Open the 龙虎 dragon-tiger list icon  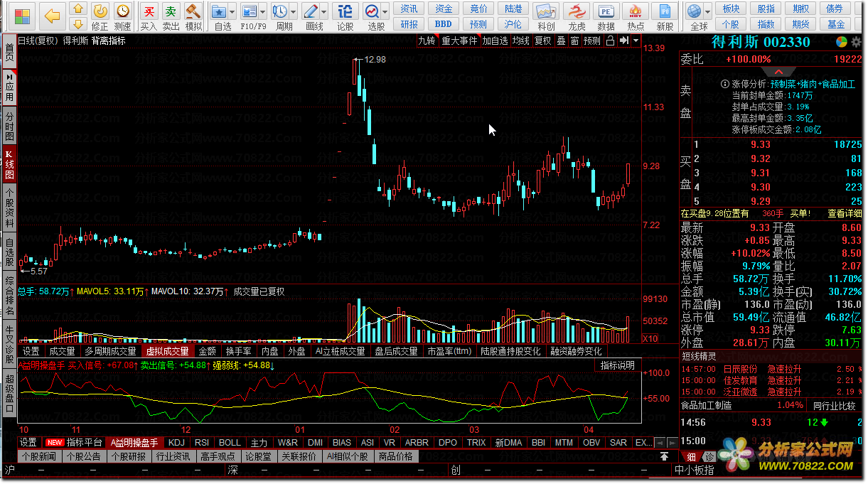click(577, 12)
